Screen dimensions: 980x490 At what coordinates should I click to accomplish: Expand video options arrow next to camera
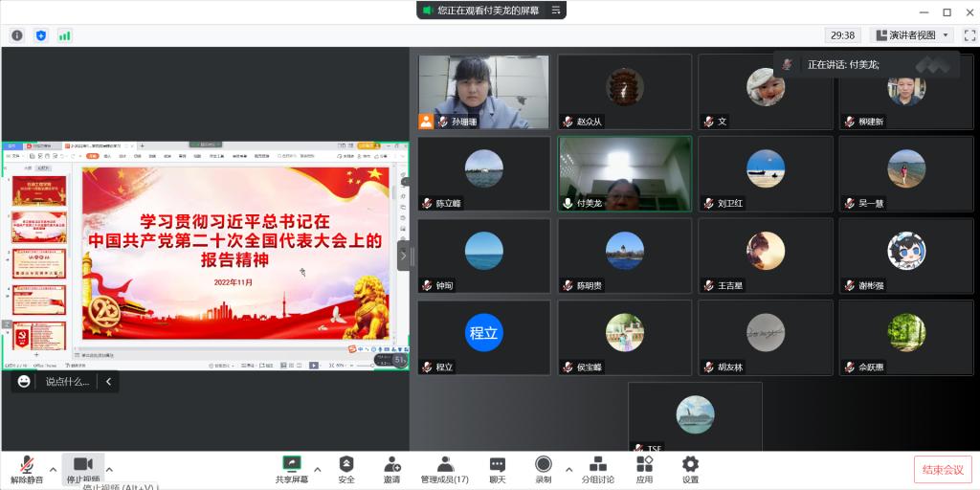click(109, 469)
